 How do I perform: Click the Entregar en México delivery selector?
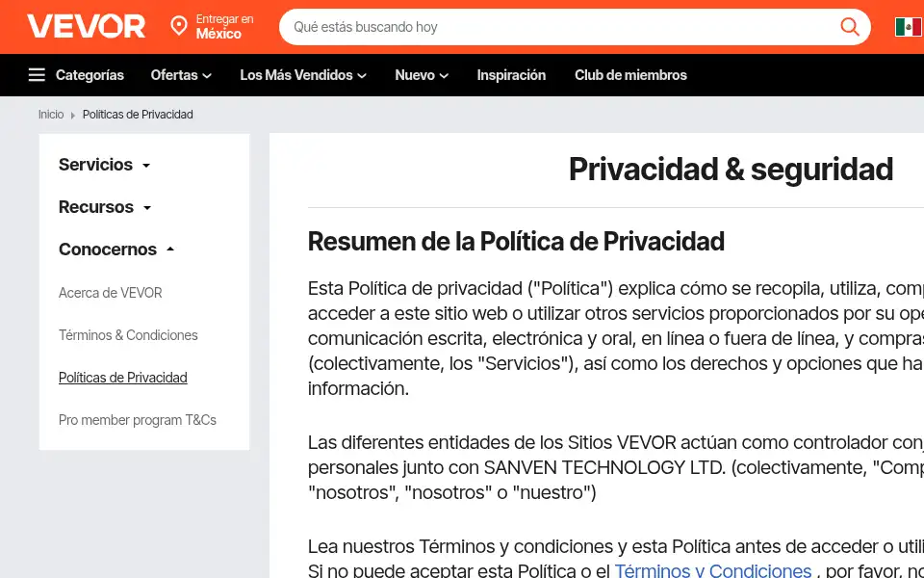212,27
